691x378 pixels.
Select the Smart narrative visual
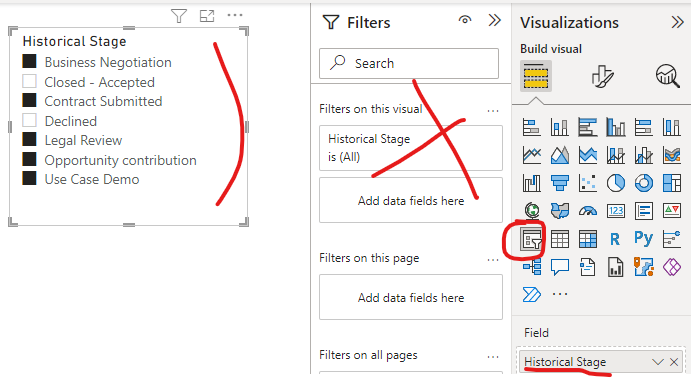pos(587,267)
